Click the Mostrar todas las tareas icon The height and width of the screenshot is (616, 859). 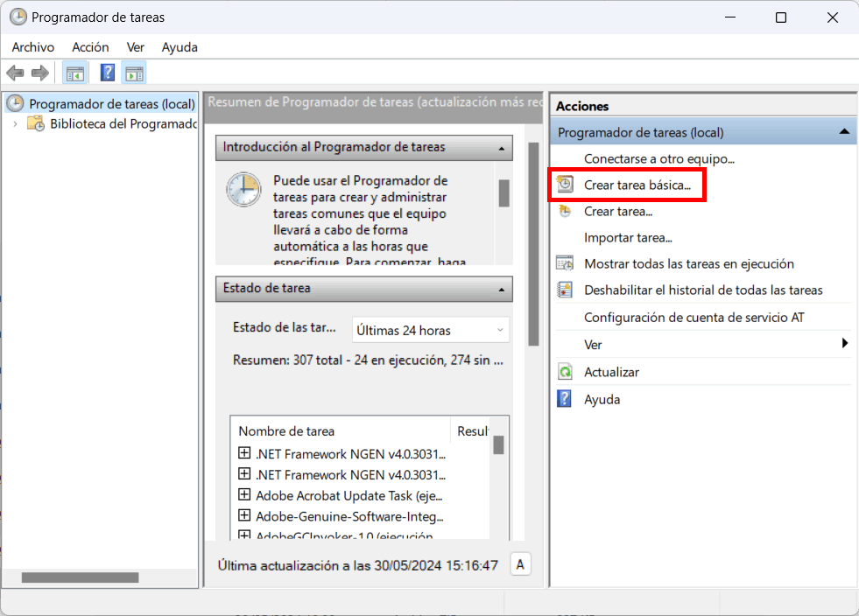pyautogui.click(x=566, y=263)
